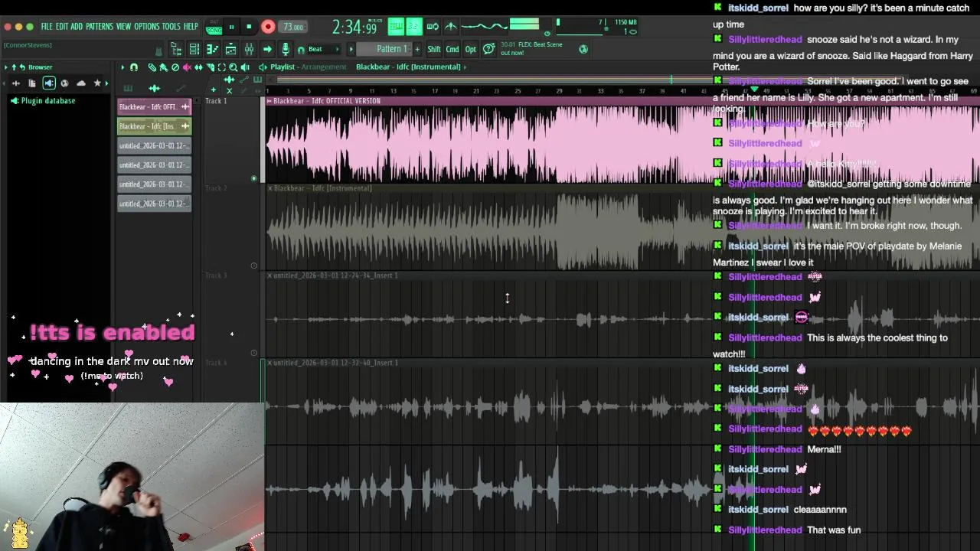
Task: Select the Playlist Zoom tool
Action: point(234,67)
